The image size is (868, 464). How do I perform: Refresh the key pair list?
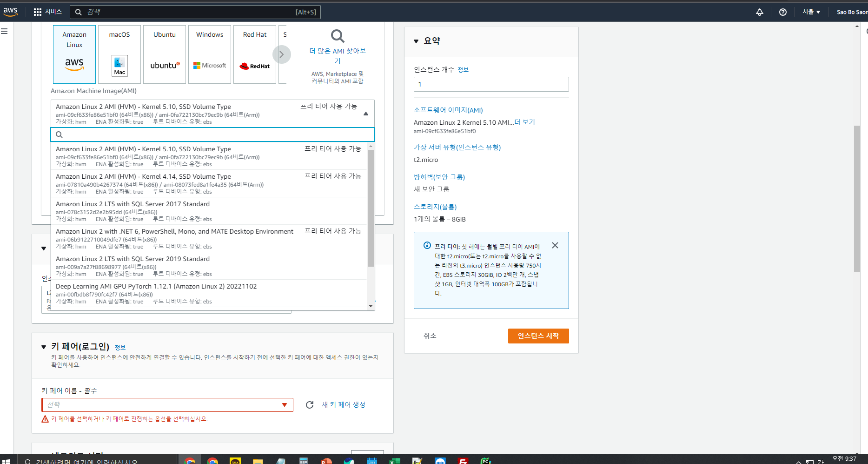click(x=310, y=405)
